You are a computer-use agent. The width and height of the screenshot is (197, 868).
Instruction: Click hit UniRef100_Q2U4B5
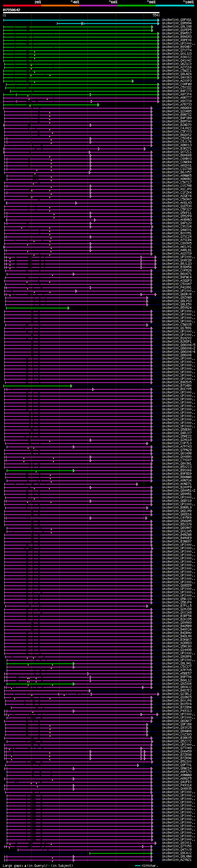coord(177,111)
